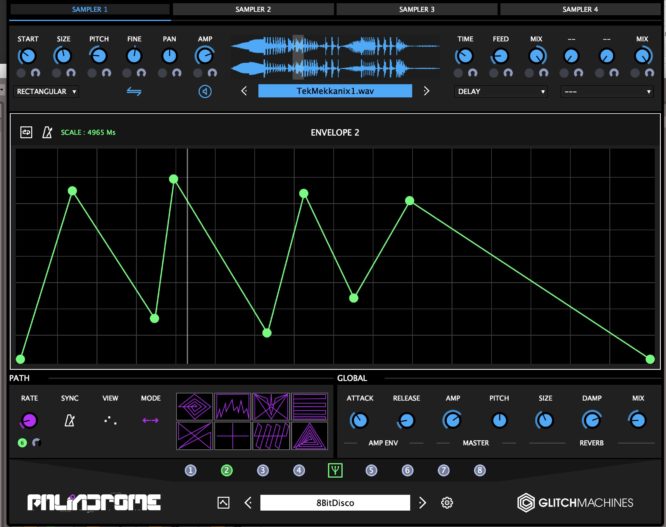Toggle modulation dot under PITCH knob
This screenshot has height=527, width=666.
tap(92, 73)
